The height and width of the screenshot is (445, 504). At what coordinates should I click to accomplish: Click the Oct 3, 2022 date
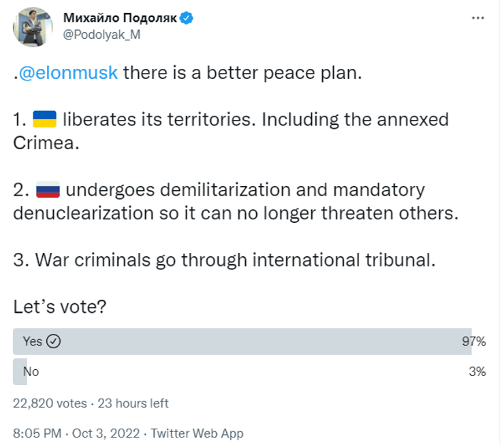point(106,433)
